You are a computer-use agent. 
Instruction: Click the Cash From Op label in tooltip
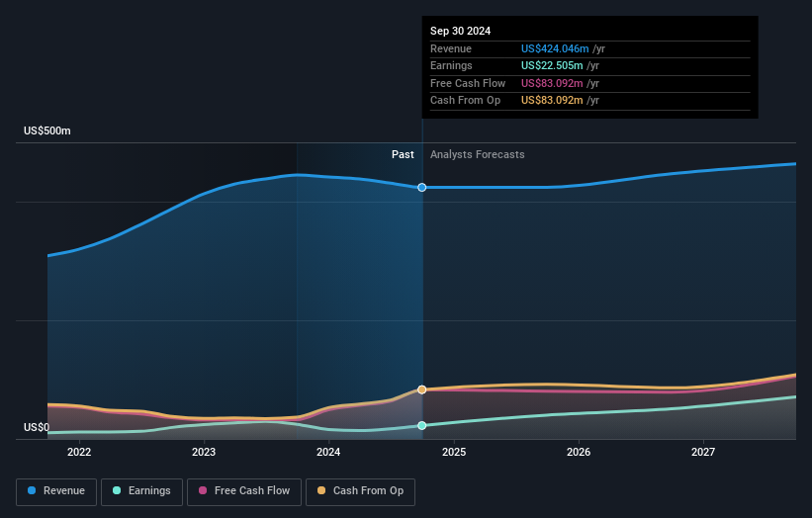pos(465,101)
